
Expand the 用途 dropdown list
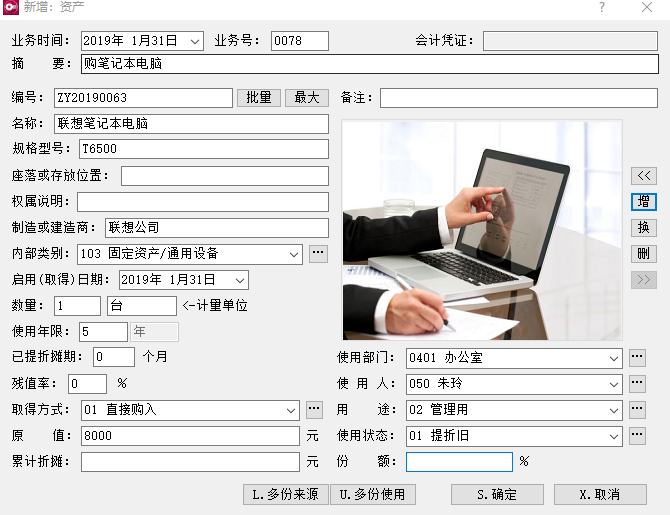pyautogui.click(x=612, y=410)
